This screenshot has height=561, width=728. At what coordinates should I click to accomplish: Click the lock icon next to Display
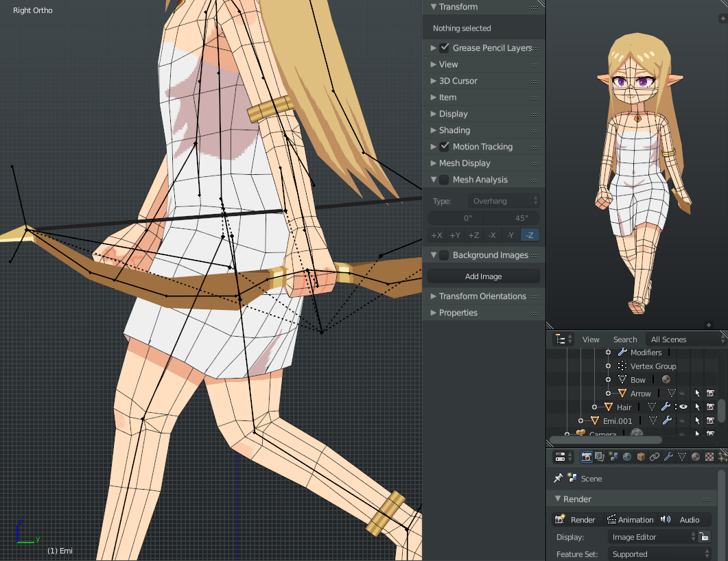(704, 537)
